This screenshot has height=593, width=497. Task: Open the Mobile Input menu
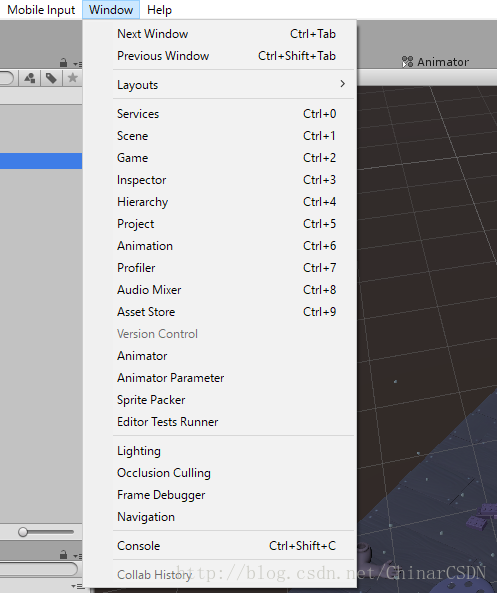pos(41,10)
